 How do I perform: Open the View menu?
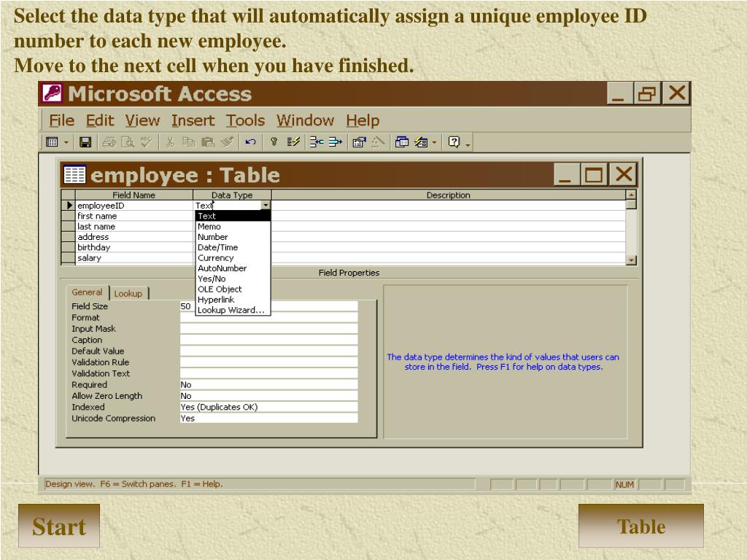(x=142, y=120)
